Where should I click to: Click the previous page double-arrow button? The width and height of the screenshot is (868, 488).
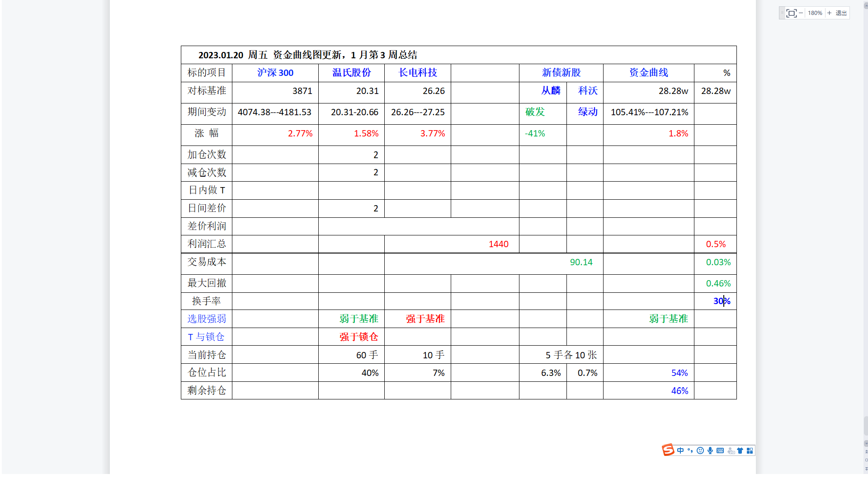click(866, 451)
